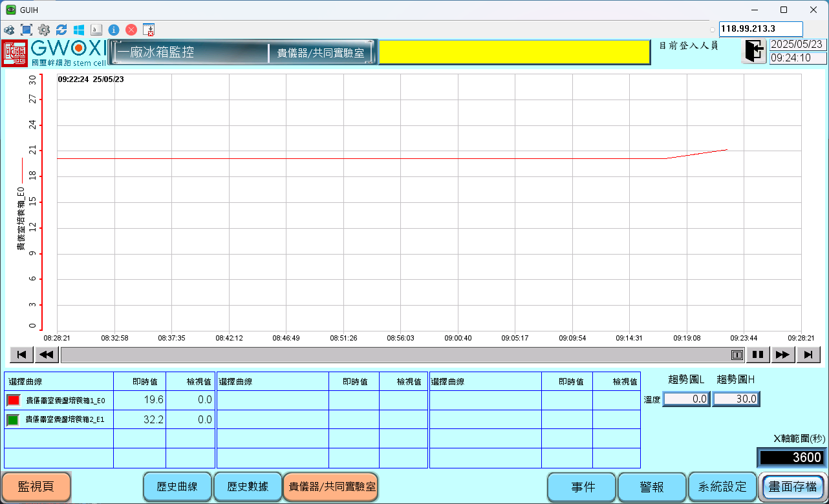Click the red X disconnect icon
829x504 pixels.
(x=131, y=30)
